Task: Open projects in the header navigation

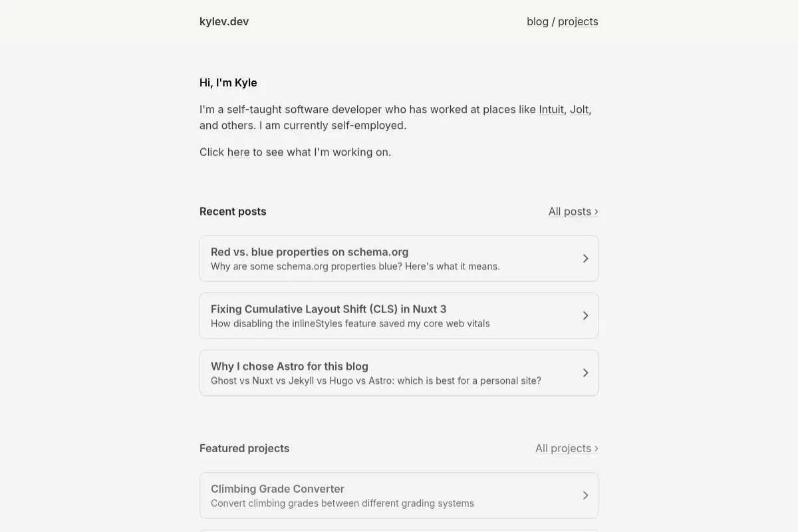Action: click(x=578, y=21)
